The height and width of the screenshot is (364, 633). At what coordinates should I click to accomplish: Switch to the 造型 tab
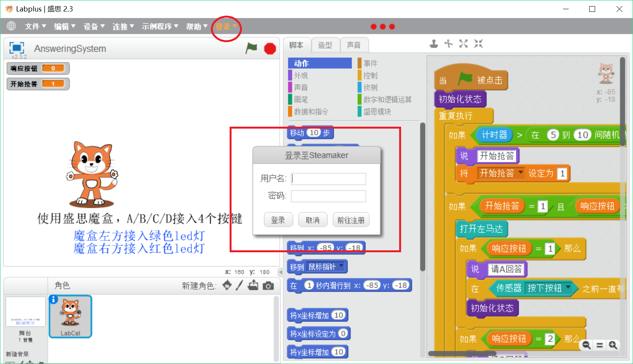click(x=325, y=45)
